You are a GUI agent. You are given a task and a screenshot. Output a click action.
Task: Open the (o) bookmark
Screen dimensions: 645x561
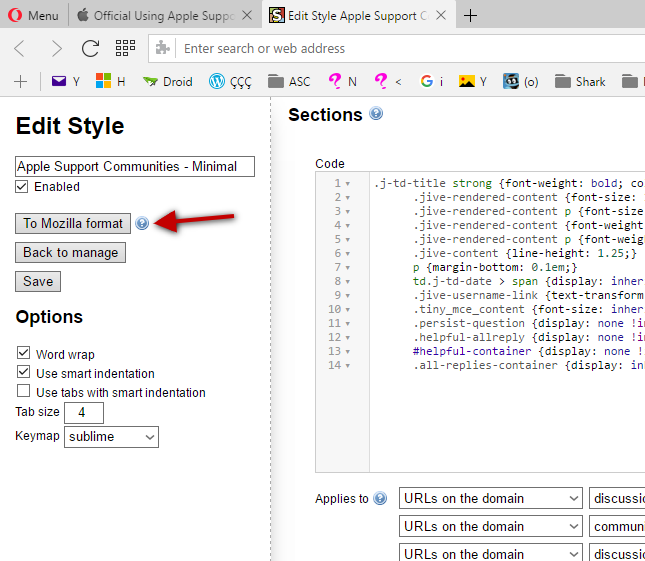[520, 81]
